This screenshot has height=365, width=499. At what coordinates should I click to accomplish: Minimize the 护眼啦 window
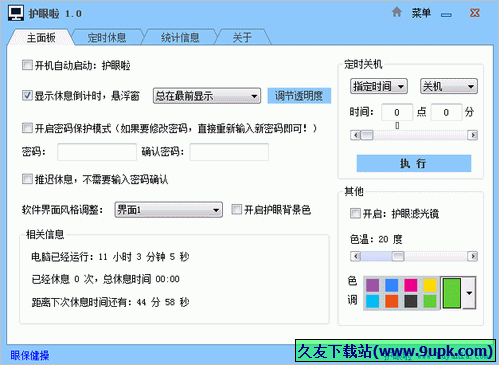tap(446, 15)
